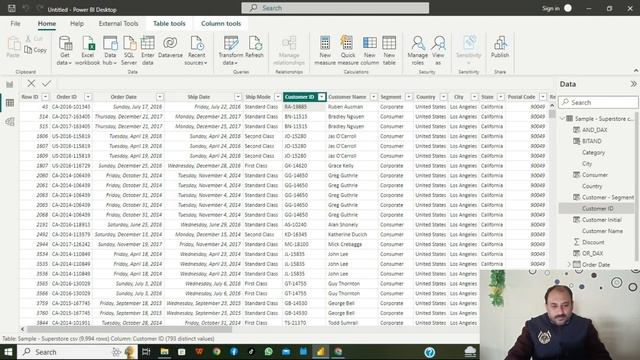Open the WhatsApp taskbar icon
The image size is (640, 360).
268,351
